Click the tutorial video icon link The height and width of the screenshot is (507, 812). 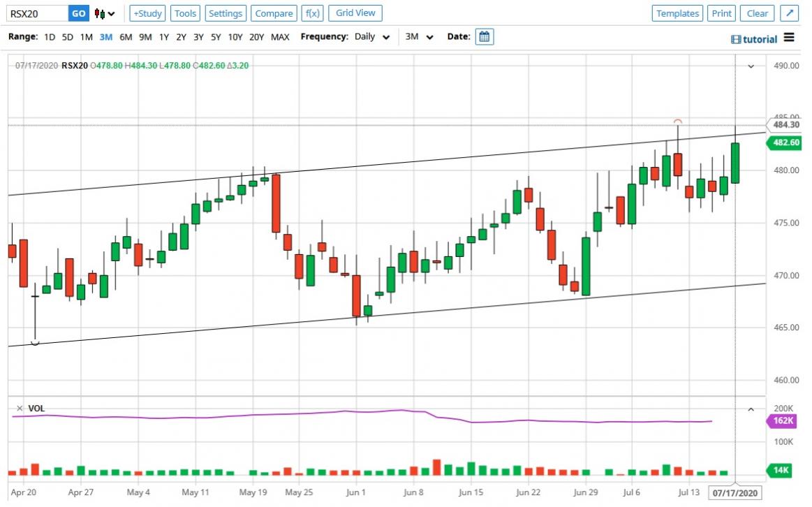click(x=754, y=39)
